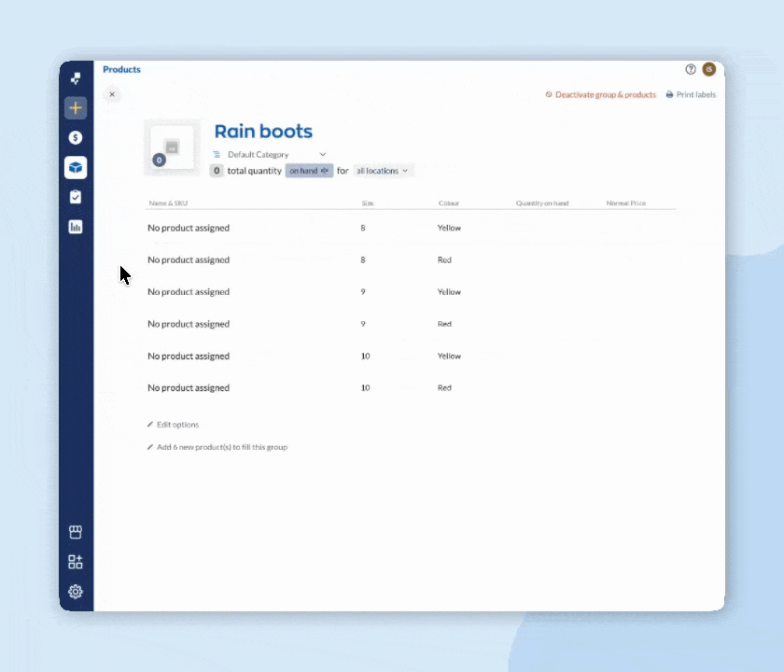Click the plus quick-add icon
Viewport: 784px width, 672px height.
76,107
